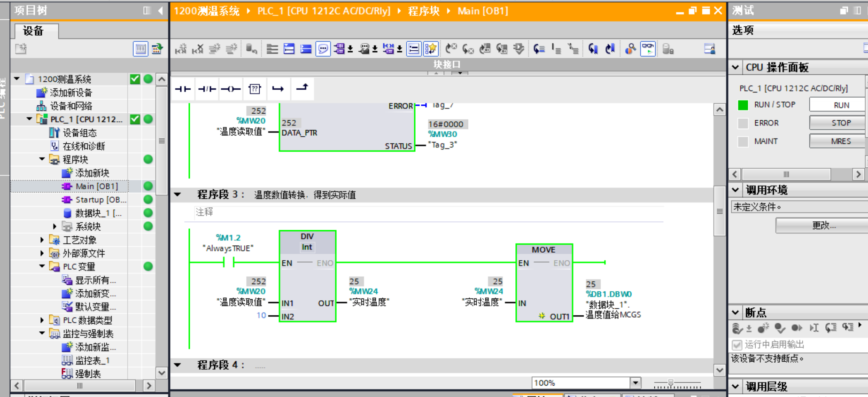Click 程序块 in the breadcrumb path

click(424, 11)
